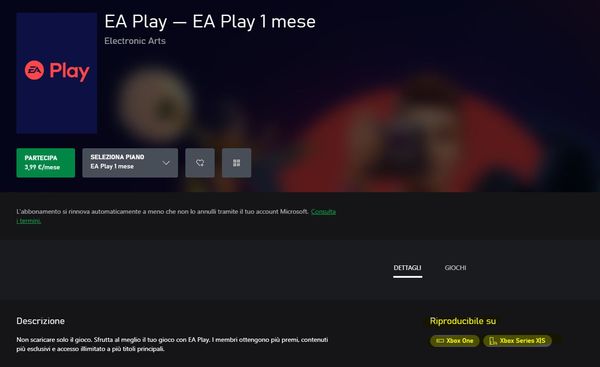Add EA Play to wishlist heart icon

tap(200, 163)
